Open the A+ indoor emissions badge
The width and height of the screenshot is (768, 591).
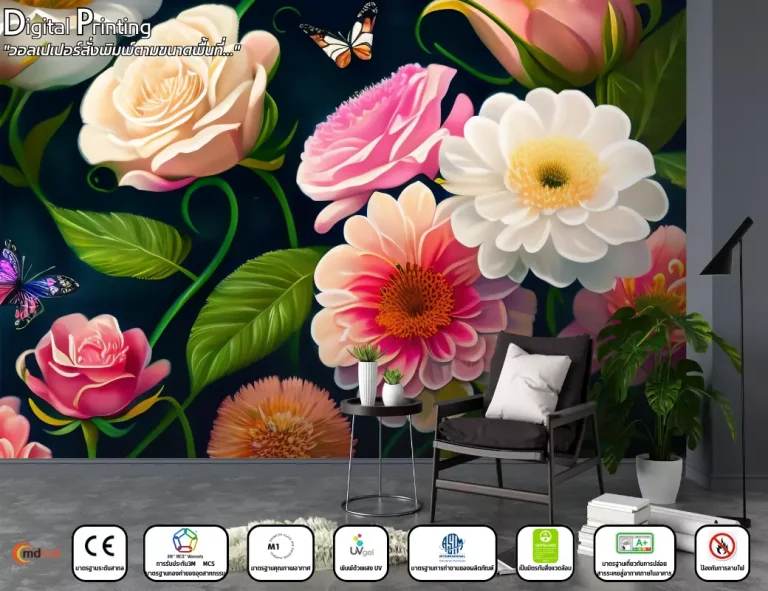[x=634, y=552]
